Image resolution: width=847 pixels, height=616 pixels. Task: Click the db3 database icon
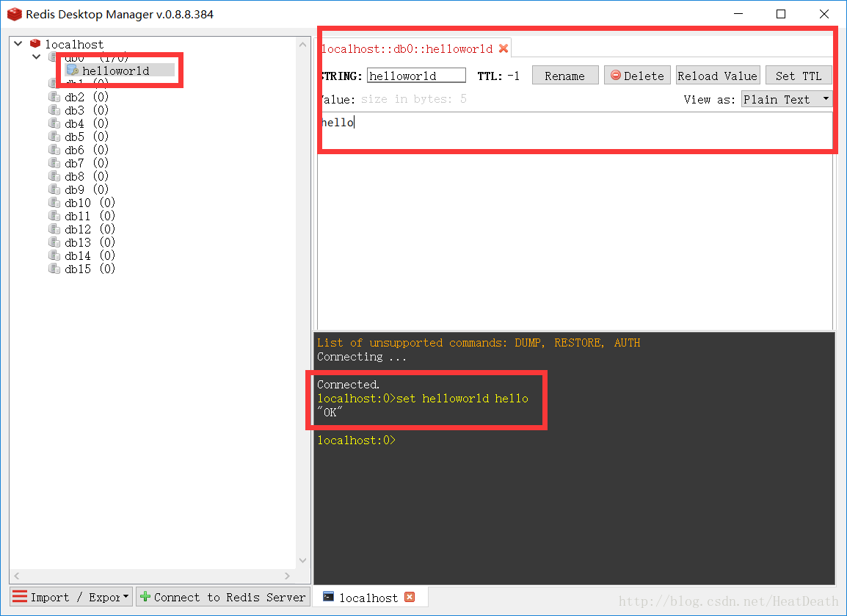(x=54, y=109)
